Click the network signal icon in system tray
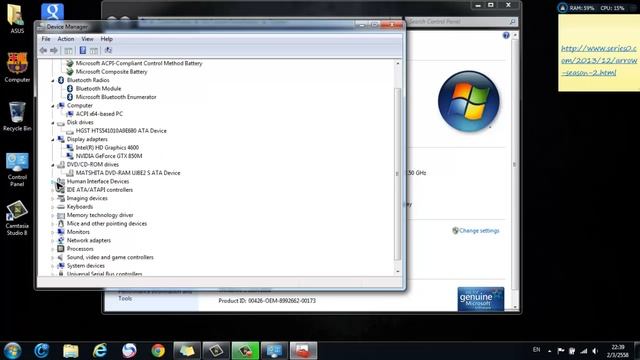Screen dimensions: 640x360 coord(584,351)
